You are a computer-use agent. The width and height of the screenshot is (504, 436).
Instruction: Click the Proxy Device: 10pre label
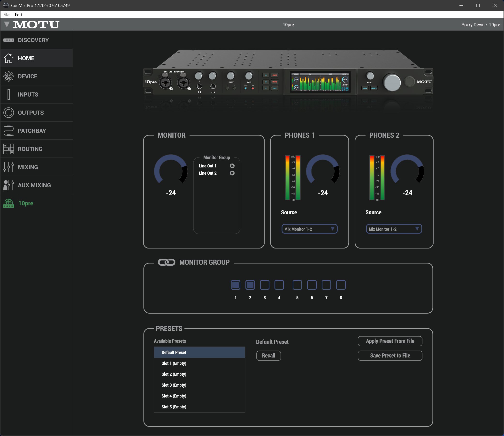pos(481,25)
